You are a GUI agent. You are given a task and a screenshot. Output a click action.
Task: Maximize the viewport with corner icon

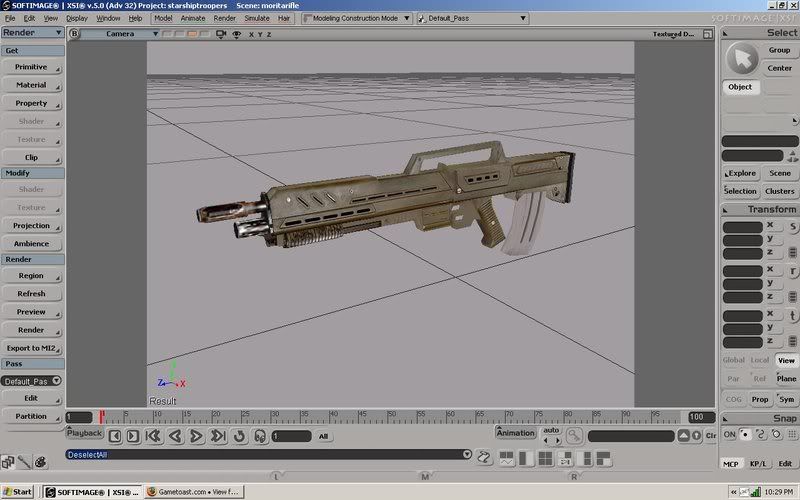pyautogui.click(x=708, y=34)
